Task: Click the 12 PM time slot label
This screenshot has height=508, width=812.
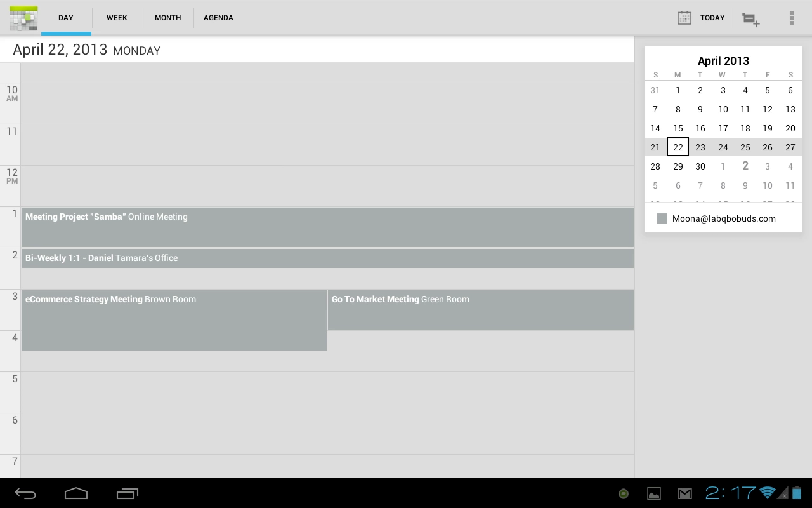Action: pos(12,176)
